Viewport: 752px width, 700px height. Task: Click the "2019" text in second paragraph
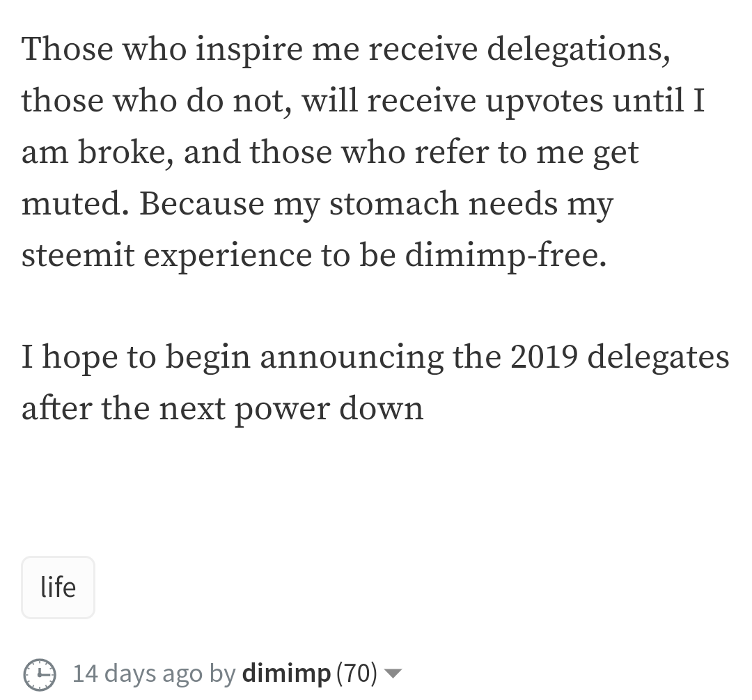(x=544, y=357)
